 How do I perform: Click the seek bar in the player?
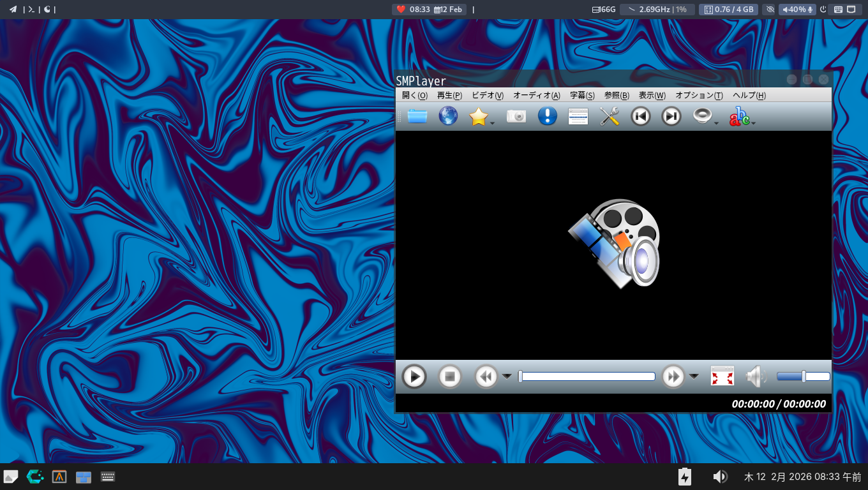[x=587, y=376]
